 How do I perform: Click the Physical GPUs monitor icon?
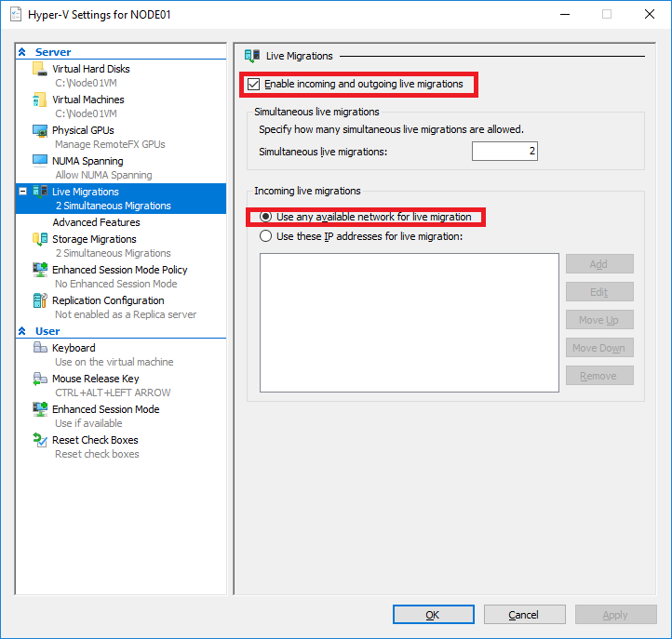click(x=40, y=130)
